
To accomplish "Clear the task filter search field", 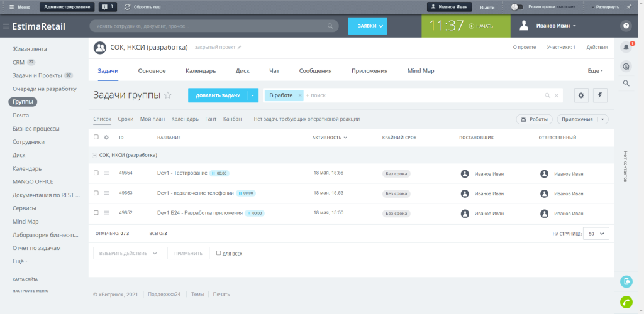I will tap(557, 95).
